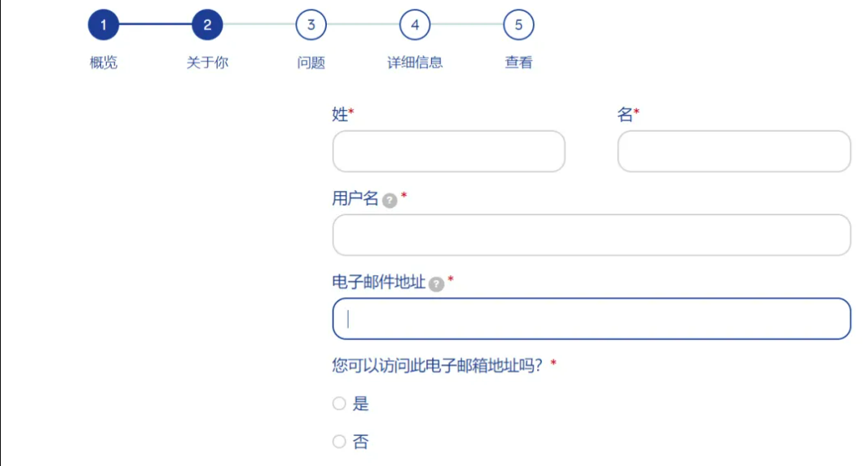Click the step 1 circle icon

pos(104,25)
